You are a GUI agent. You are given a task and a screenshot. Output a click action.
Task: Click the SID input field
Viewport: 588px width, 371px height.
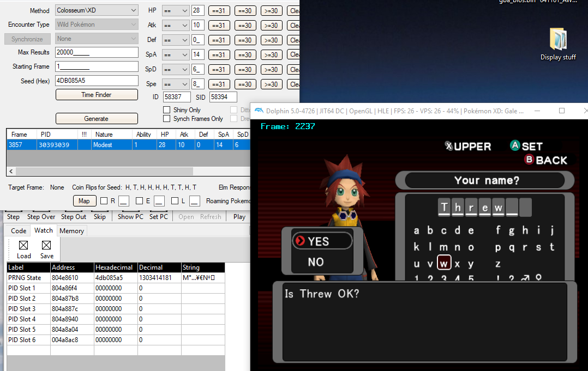coord(223,97)
